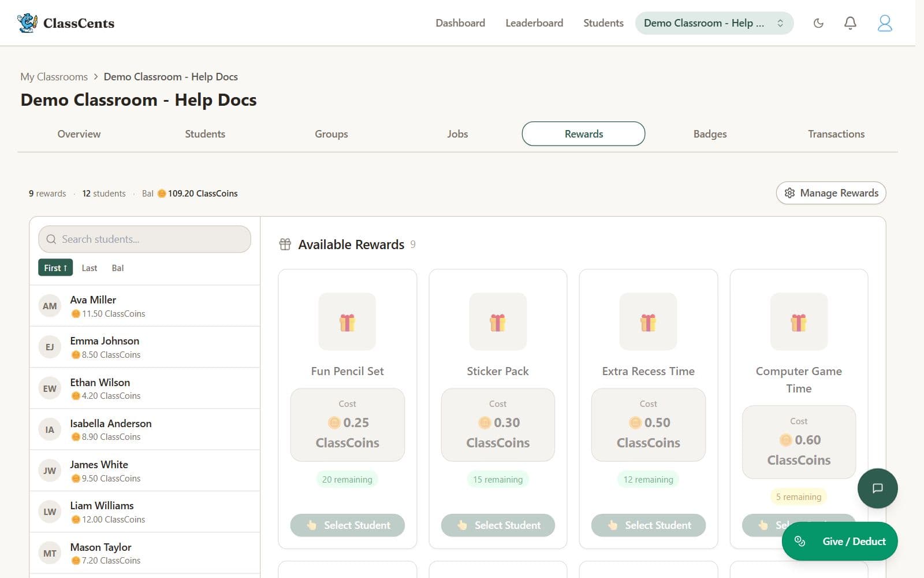Switch to the Students tab

(205, 134)
